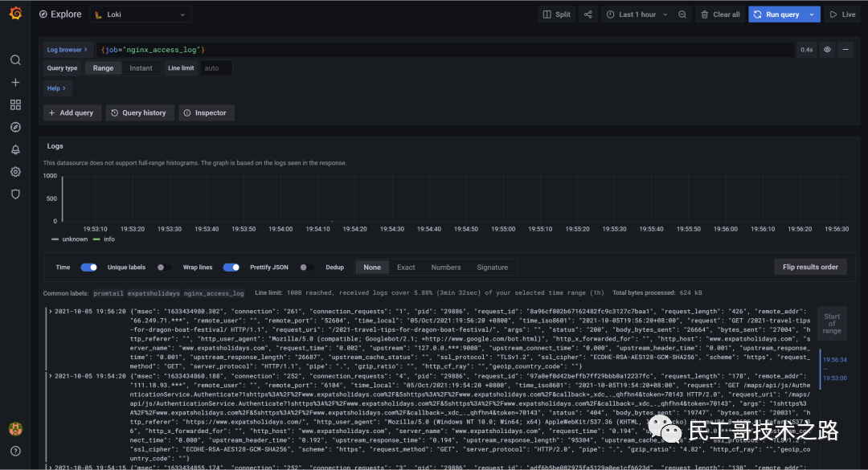The width and height of the screenshot is (868, 470).
Task: Start Live tailing
Action: (x=842, y=14)
